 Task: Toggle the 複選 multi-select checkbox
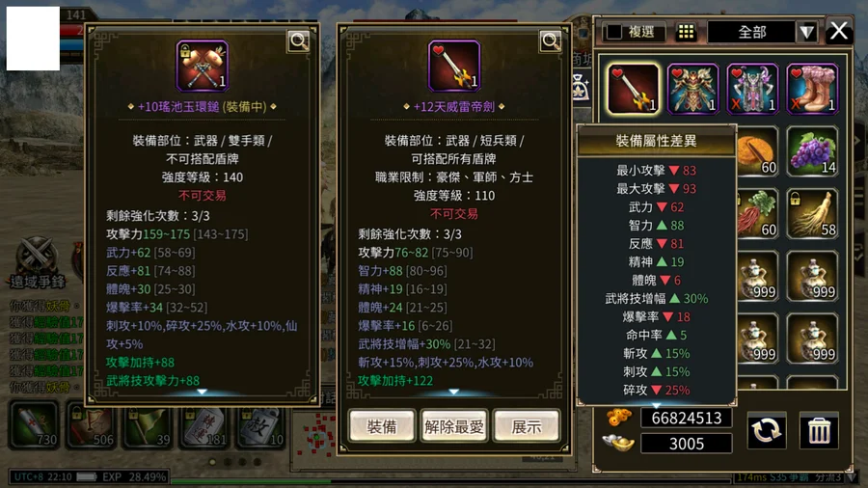tap(614, 32)
